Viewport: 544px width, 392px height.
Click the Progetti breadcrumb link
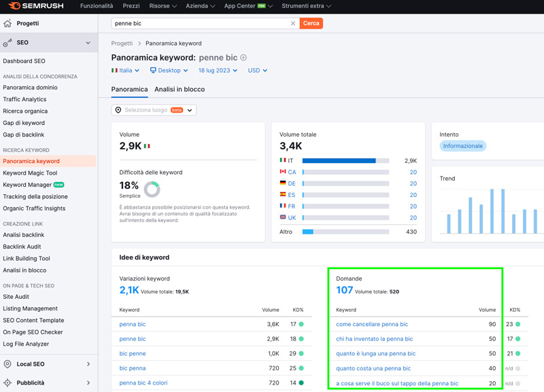pyautogui.click(x=122, y=43)
